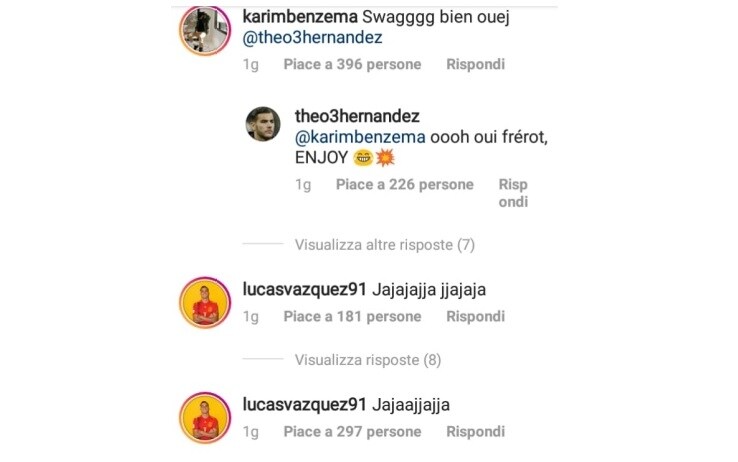Reply to theo3hernandez's ENJOY comment
The image size is (738, 462).
[x=513, y=193]
